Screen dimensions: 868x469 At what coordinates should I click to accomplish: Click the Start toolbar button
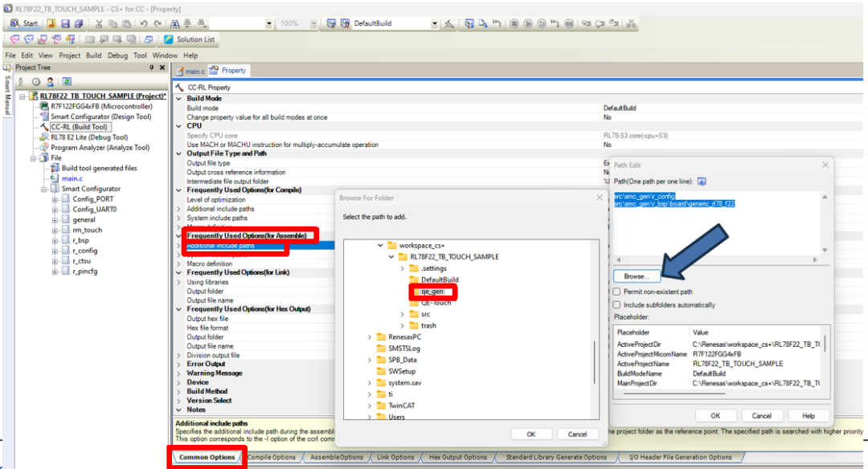(x=24, y=23)
